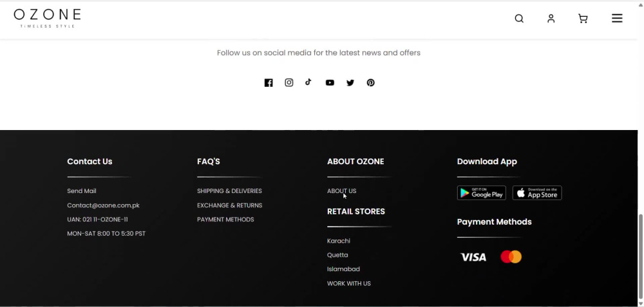The height and width of the screenshot is (307, 644).
Task: Visit the TikTok social page
Action: click(x=308, y=82)
